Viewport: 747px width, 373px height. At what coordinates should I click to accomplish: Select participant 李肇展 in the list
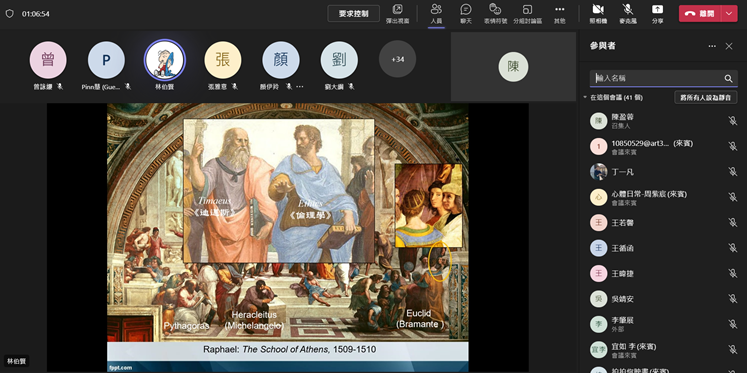tap(662, 324)
